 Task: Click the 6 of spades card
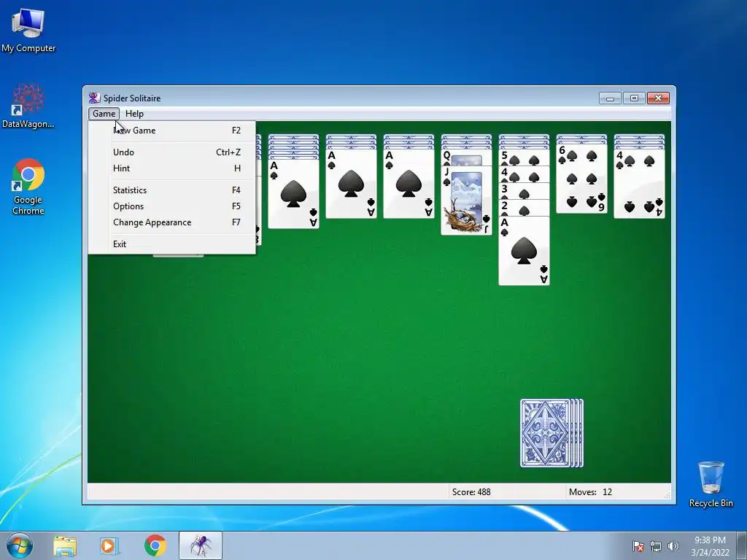(x=581, y=179)
